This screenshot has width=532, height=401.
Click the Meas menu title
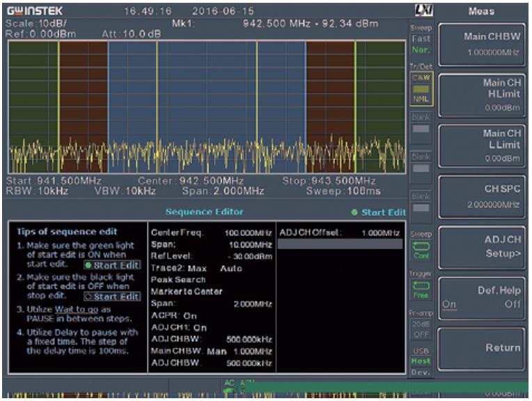click(x=481, y=11)
